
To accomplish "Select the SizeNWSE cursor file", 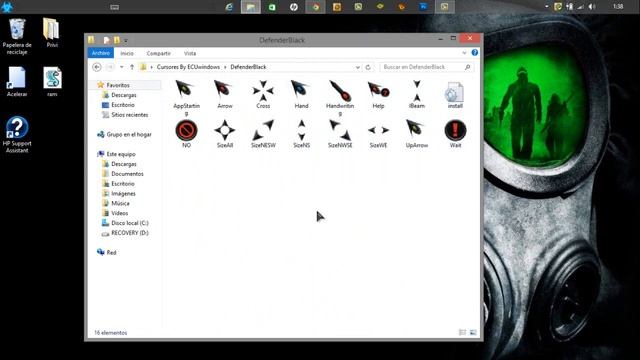I will point(340,134).
